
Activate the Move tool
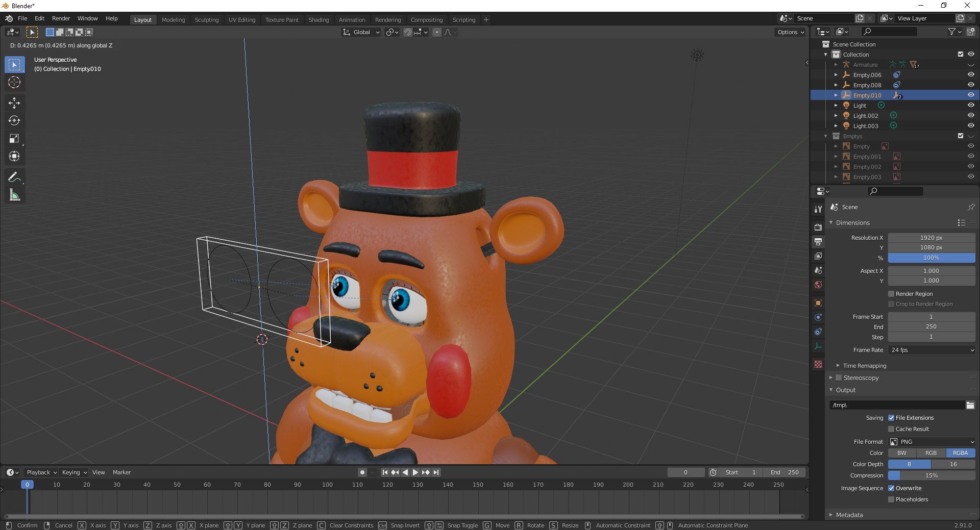tap(14, 103)
